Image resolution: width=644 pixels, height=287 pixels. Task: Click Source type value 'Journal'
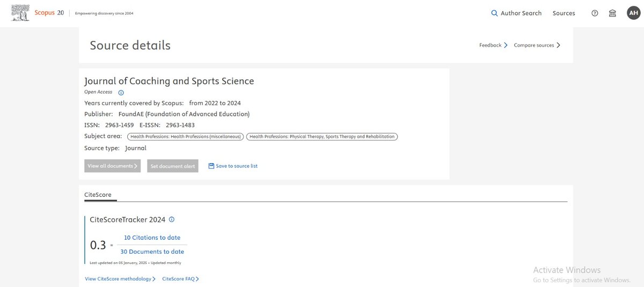(136, 148)
